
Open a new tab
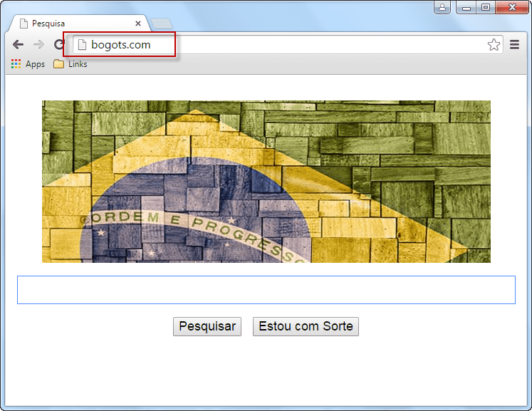click(162, 24)
